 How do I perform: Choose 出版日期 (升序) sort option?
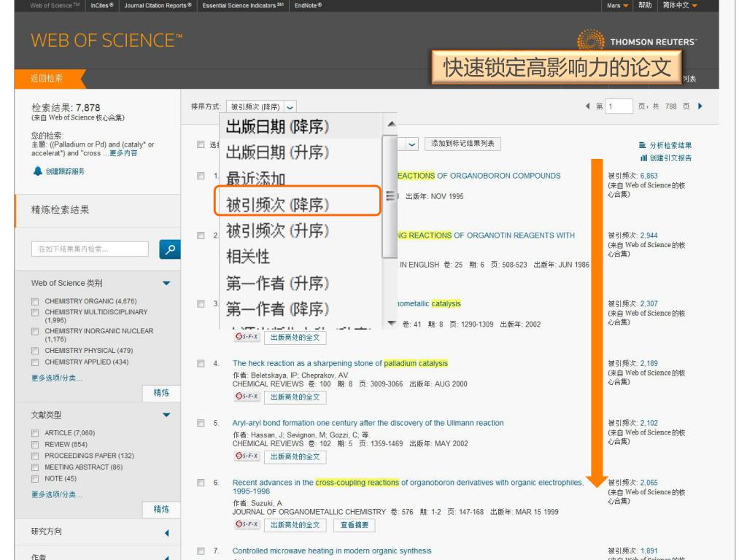point(277,152)
